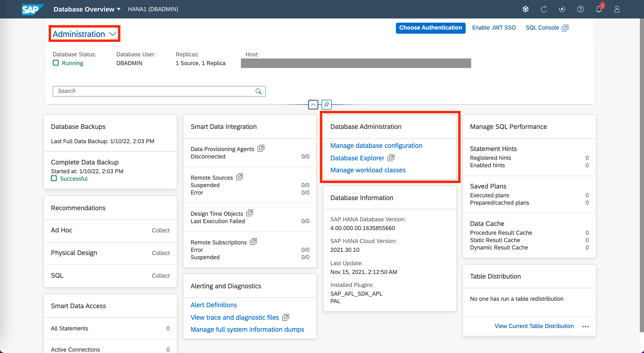Collapse the header with chevron button
Image resolution: width=644 pixels, height=353 pixels.
pos(313,105)
